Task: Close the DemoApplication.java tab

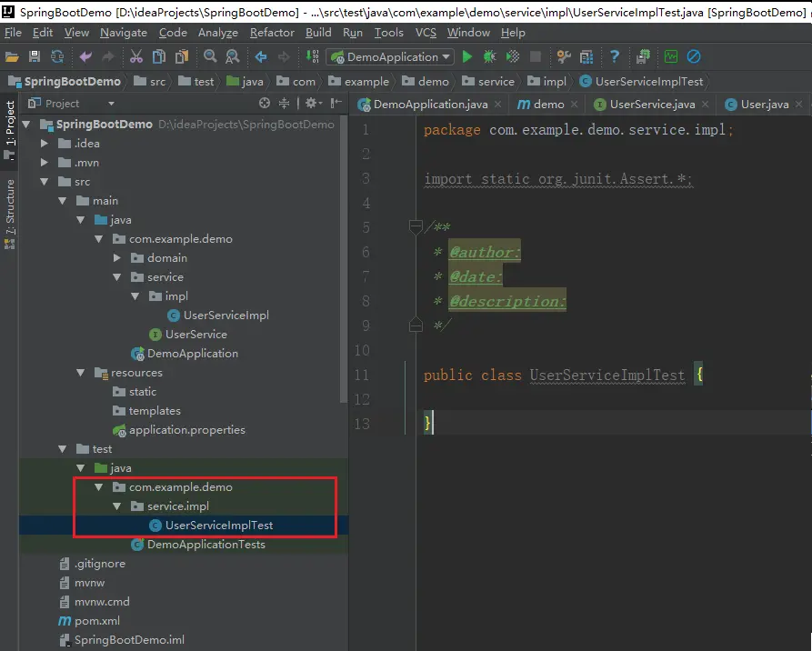Action: tap(497, 104)
